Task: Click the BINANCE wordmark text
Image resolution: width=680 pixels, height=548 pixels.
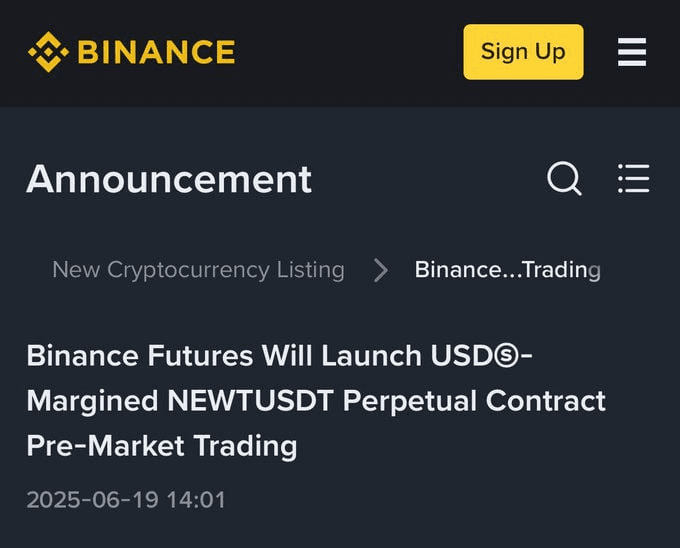Action: click(x=157, y=52)
